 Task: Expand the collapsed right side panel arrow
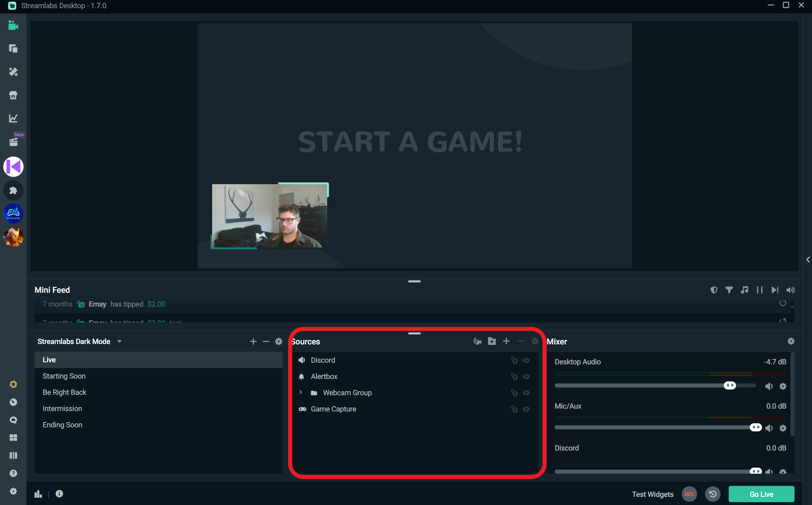point(808,259)
